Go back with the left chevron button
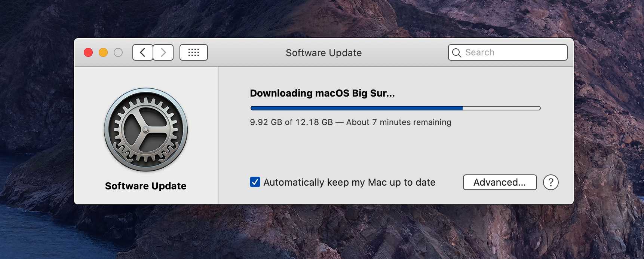644x259 pixels. (x=142, y=52)
